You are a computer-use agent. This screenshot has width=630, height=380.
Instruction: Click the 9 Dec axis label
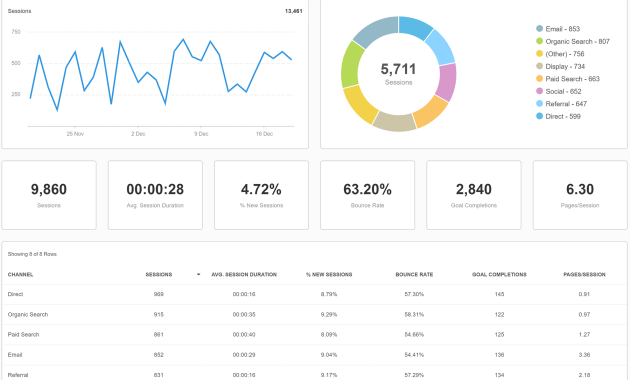point(201,134)
